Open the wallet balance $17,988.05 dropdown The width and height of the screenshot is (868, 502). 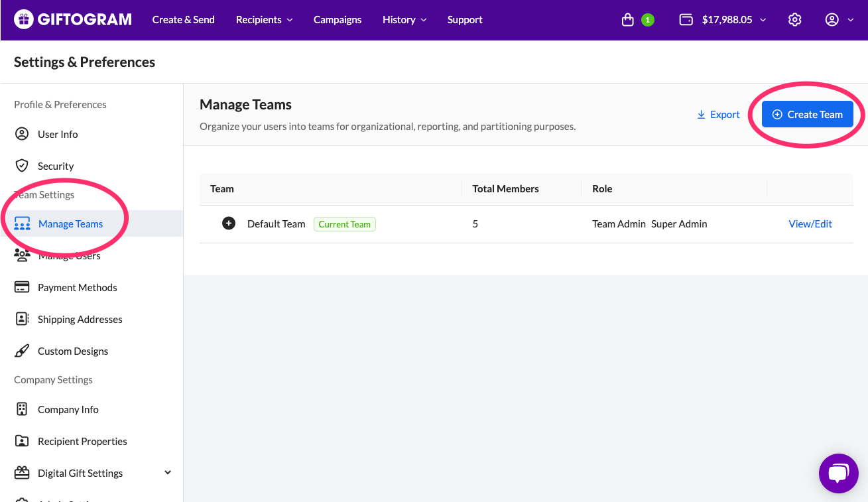[723, 20]
